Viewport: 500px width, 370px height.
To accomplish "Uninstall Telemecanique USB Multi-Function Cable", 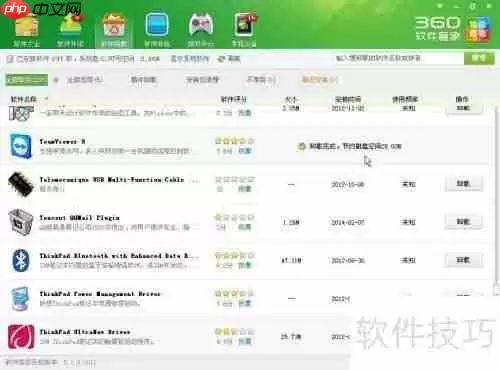I will (x=464, y=184).
